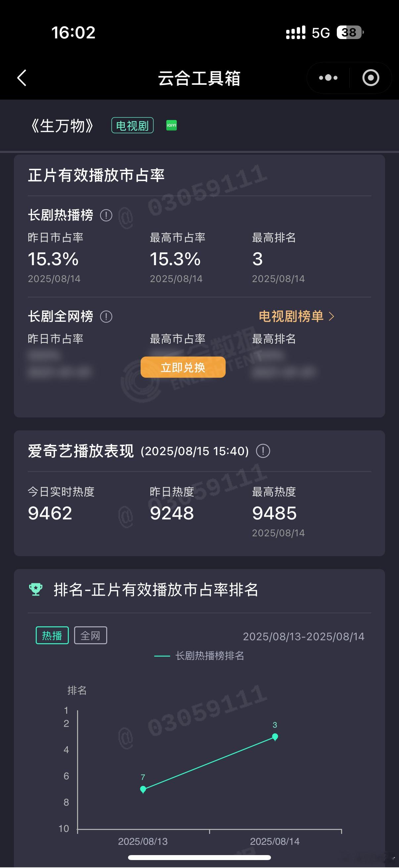
Task: Tap the green iQIYI platform logo
Action: coord(171,125)
